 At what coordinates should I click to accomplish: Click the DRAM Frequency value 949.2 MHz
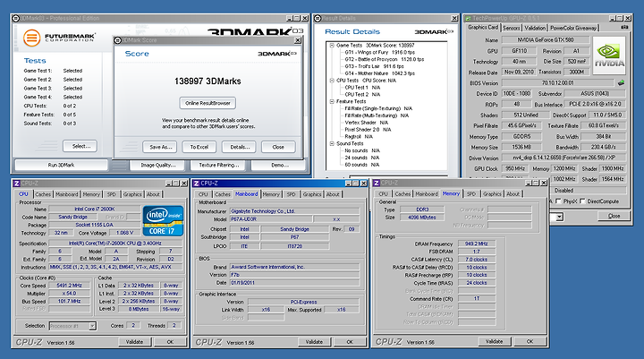point(477,244)
